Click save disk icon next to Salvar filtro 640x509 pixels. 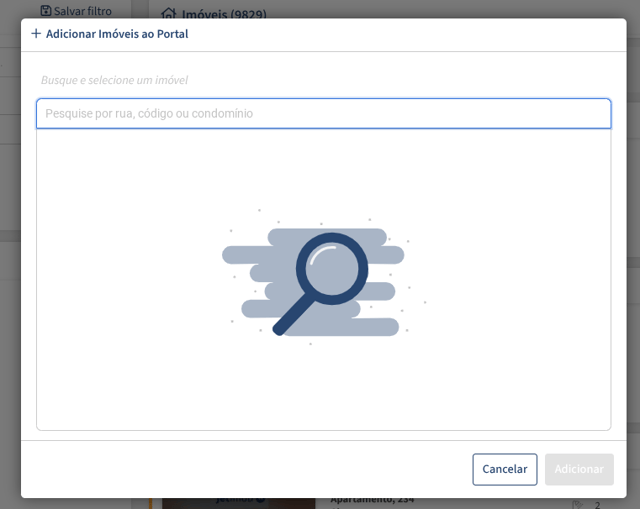point(46,11)
